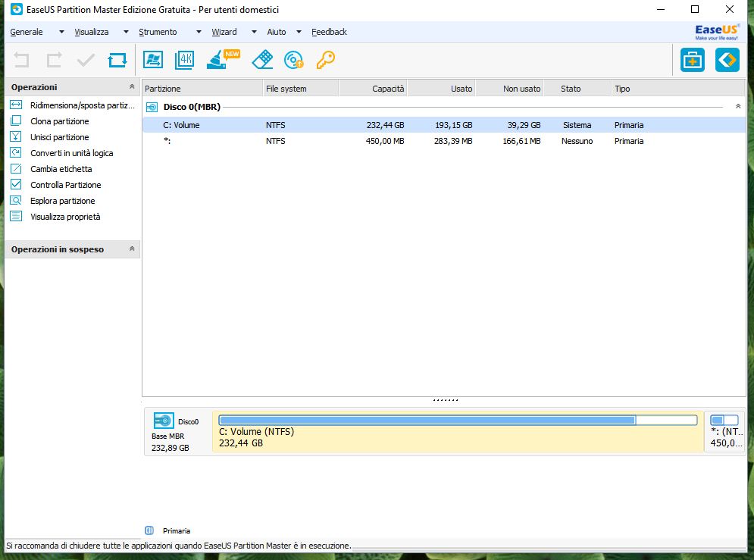Viewport: 754px width, 560px height.
Task: Choose Esplora partizione operation
Action: pyautogui.click(x=62, y=201)
